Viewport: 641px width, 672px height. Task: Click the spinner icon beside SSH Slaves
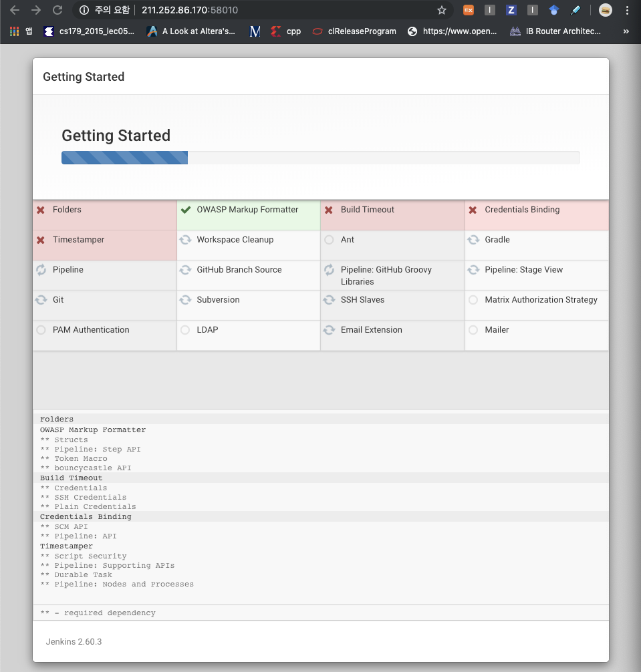(x=329, y=299)
